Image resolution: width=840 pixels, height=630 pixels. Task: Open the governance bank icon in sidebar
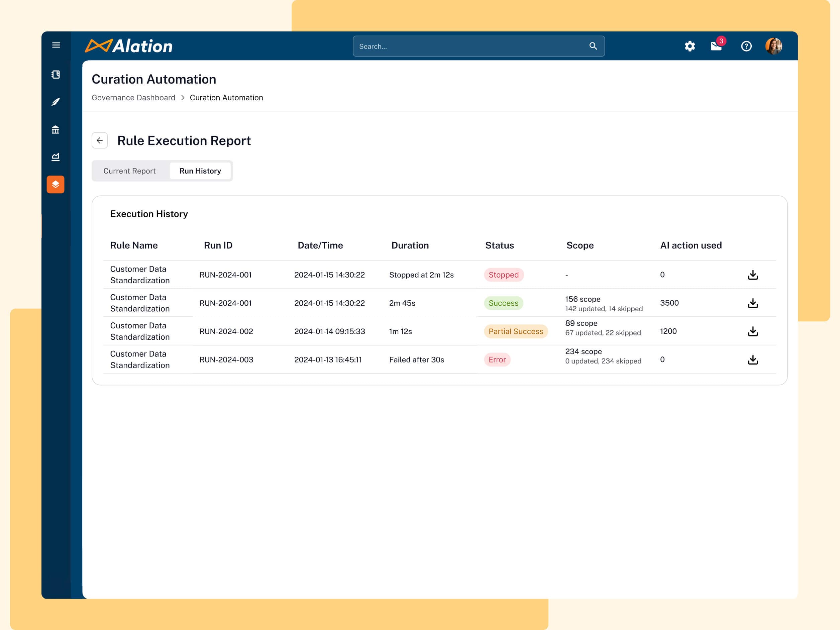(x=56, y=129)
